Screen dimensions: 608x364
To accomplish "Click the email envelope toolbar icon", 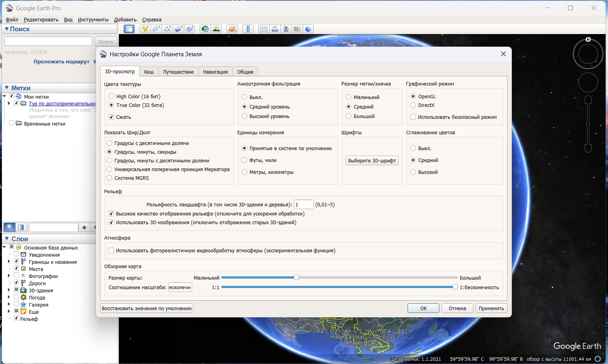I will coord(263,29).
